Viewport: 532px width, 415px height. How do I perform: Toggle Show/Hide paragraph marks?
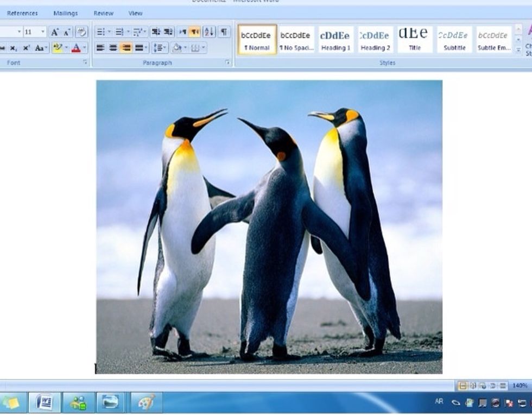coord(224,32)
